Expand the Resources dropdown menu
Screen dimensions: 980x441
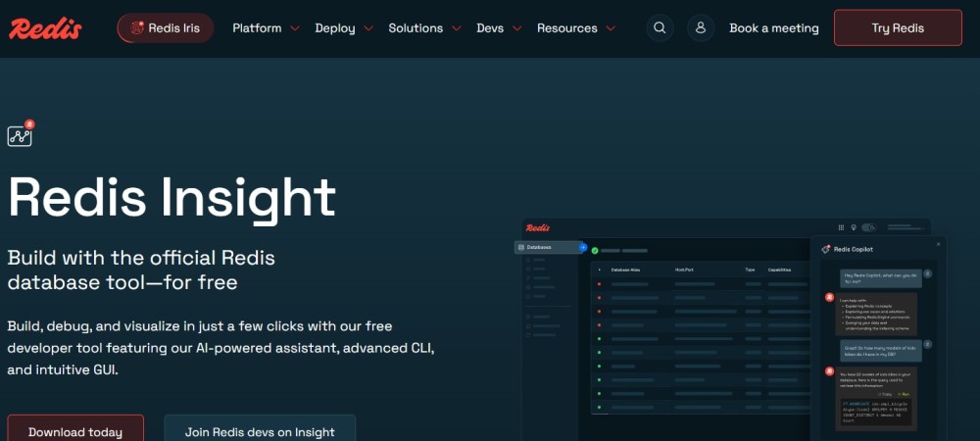pos(575,28)
